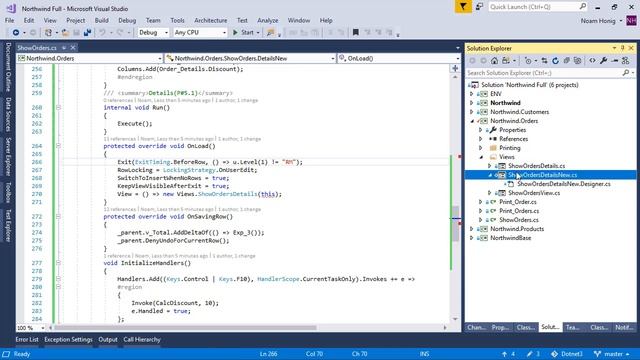The width and height of the screenshot is (640, 360).
Task: Open the Output tab
Action: pos(108,340)
